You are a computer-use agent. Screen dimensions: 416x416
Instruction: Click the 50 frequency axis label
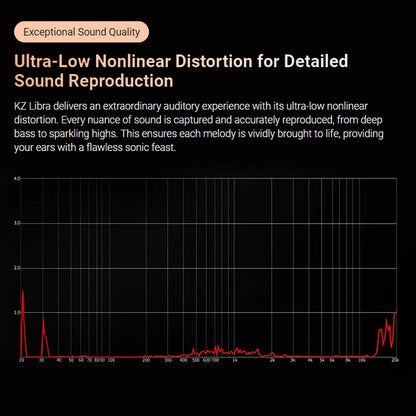click(x=71, y=360)
